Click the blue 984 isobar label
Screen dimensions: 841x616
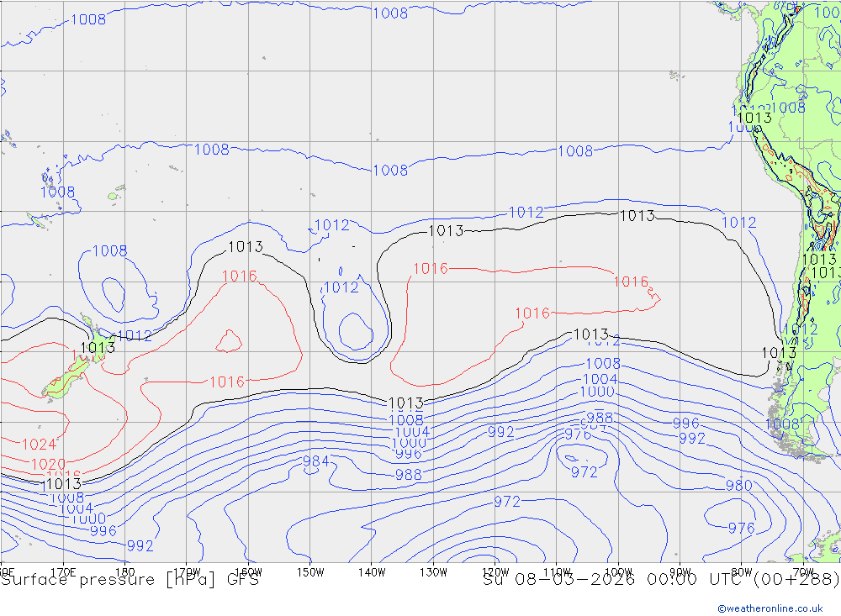[316, 461]
